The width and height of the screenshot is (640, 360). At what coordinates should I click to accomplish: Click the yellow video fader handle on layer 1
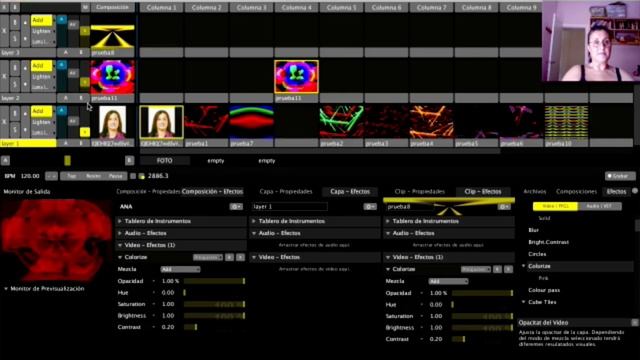[85, 132]
